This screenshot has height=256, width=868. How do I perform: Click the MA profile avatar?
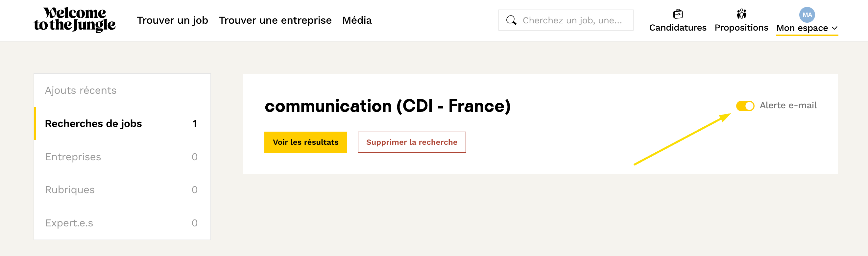(807, 14)
